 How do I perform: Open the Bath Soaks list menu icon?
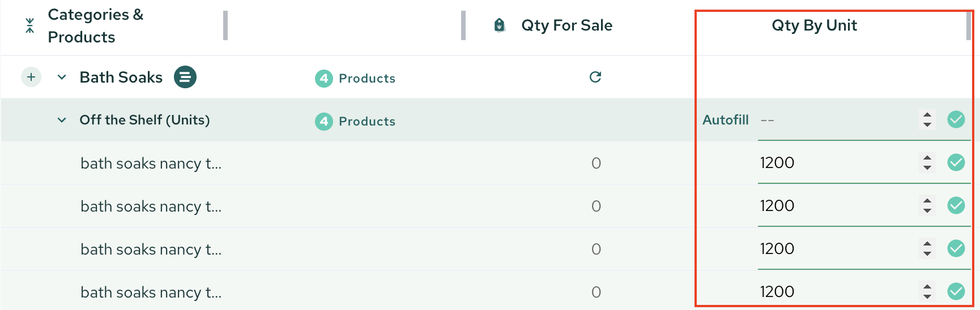185,77
